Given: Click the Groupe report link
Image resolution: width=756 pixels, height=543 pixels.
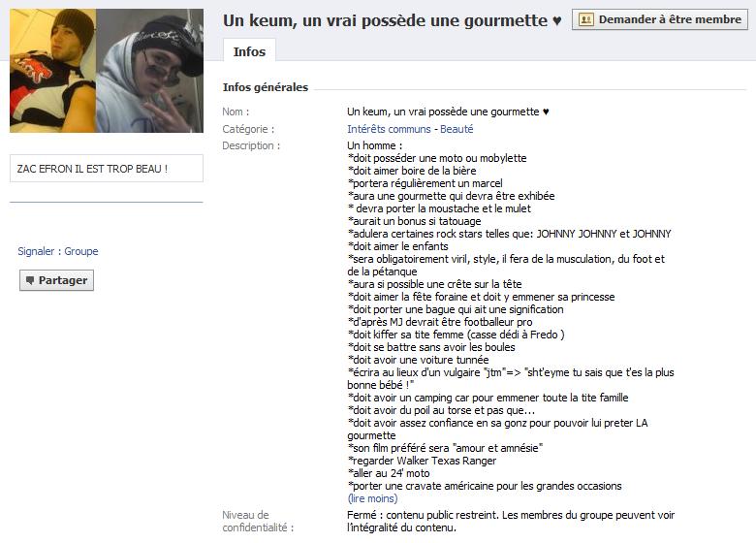Looking at the screenshot, I should point(81,251).
